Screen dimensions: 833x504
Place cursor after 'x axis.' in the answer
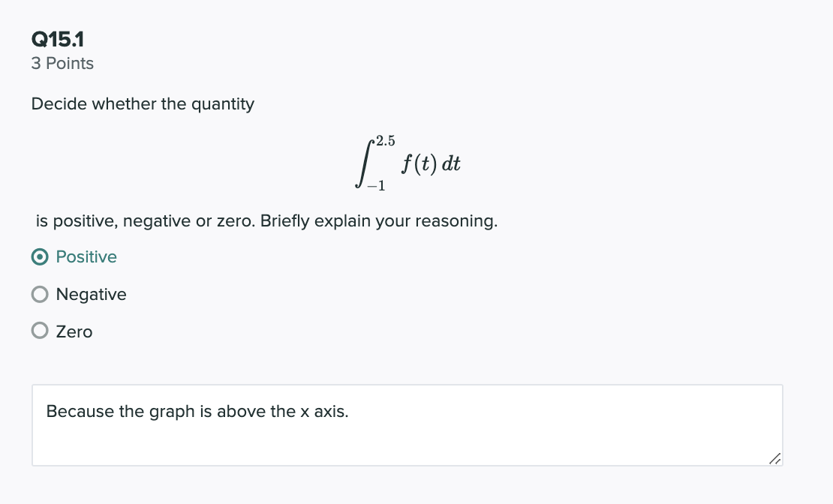(x=349, y=411)
